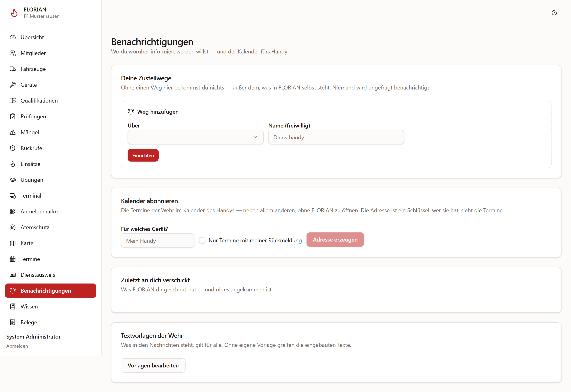Image resolution: width=571 pixels, height=392 pixels.
Task: Open Karte via map icon
Action: coord(12,243)
